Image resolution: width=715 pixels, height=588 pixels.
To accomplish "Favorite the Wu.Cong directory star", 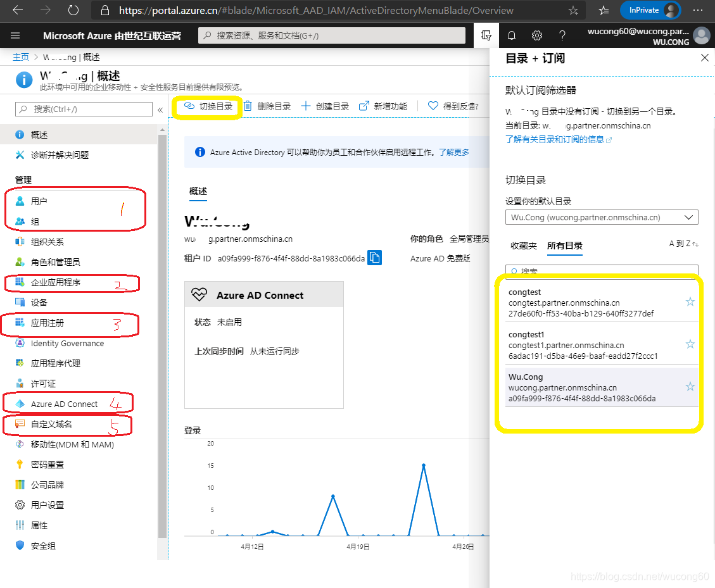I will [690, 387].
